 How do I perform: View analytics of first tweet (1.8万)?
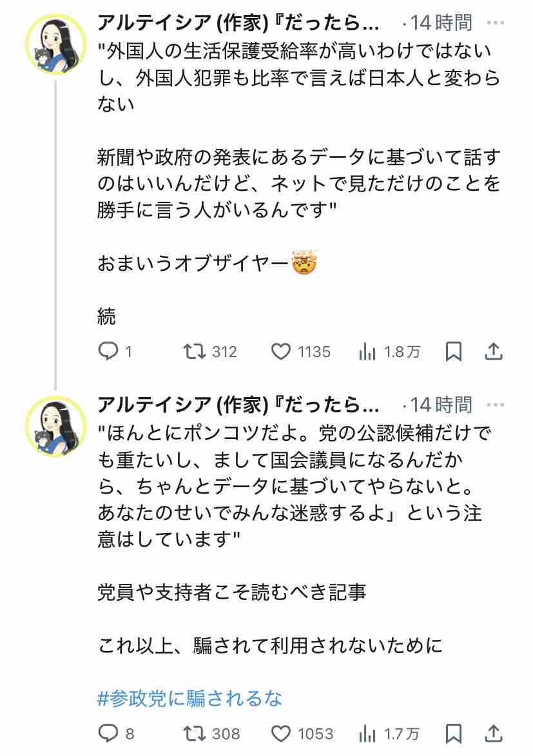[x=367, y=351]
